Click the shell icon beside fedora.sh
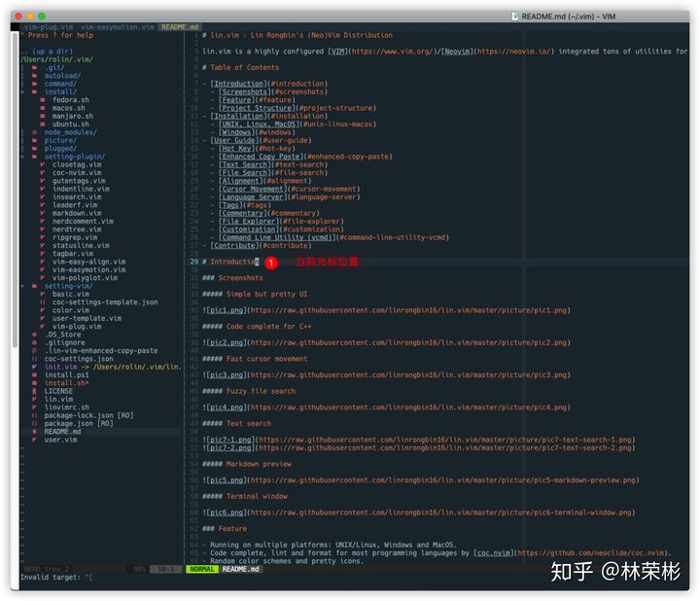 click(43, 99)
